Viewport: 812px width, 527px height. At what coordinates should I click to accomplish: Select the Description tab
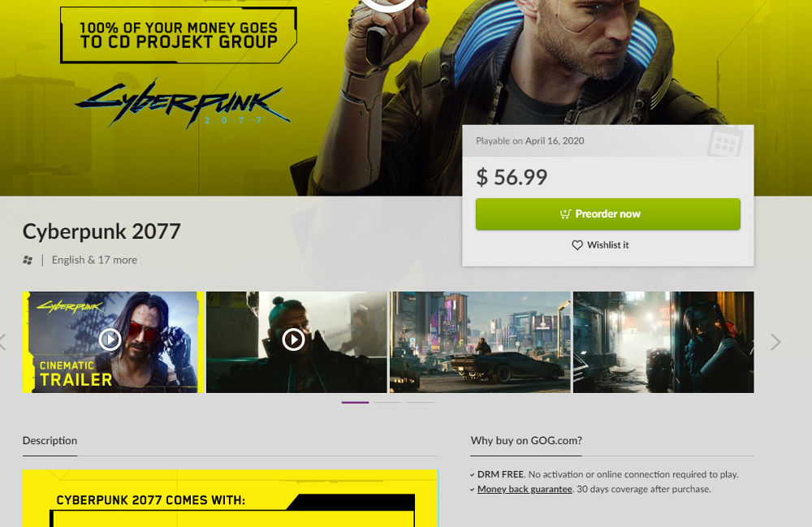(50, 441)
